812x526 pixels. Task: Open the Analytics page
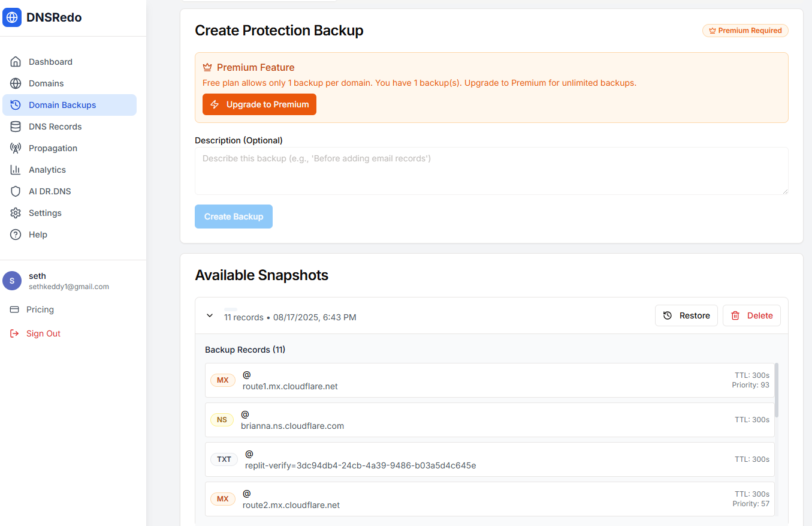click(x=70, y=170)
